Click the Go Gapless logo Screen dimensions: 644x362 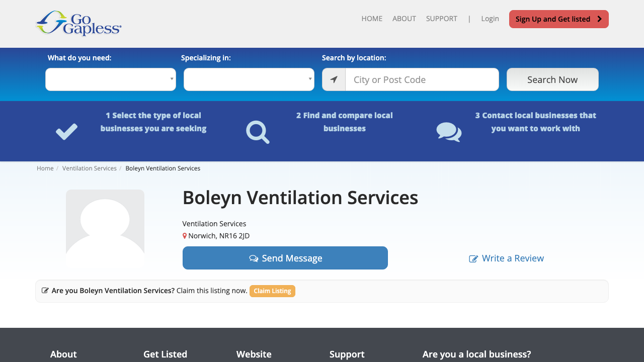(78, 23)
